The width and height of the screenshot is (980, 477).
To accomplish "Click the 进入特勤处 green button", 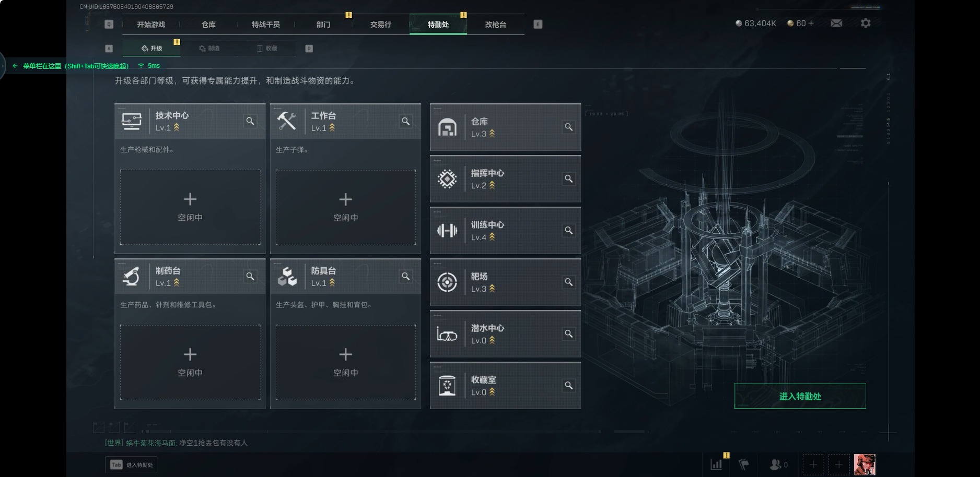I will (800, 396).
